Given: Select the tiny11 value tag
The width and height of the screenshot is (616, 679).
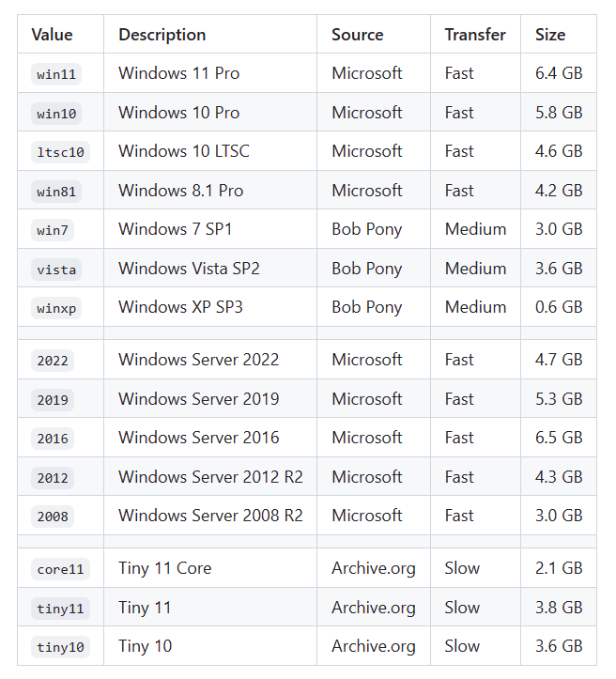Looking at the screenshot, I should pos(60,609).
